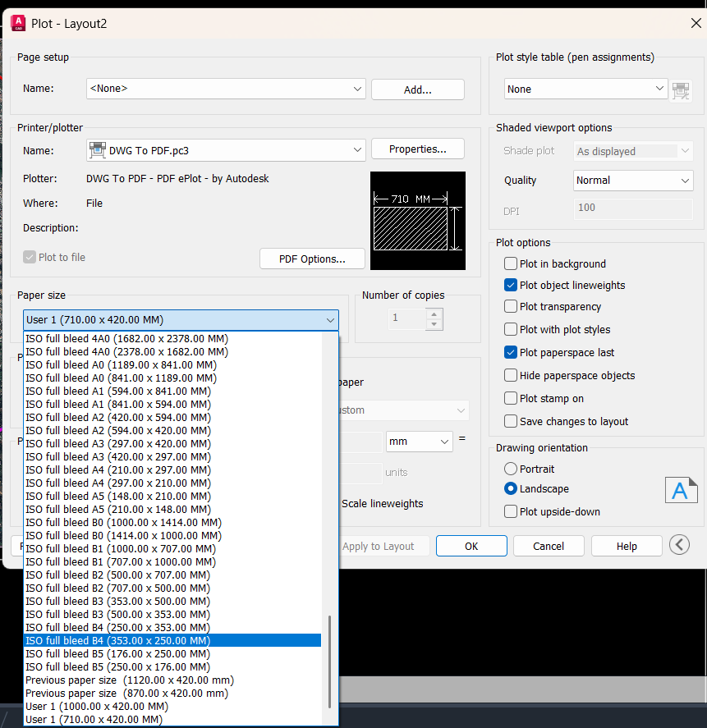Image resolution: width=707 pixels, height=728 pixels.
Task: Click the paper size list scrollbar
Action: pos(330,661)
